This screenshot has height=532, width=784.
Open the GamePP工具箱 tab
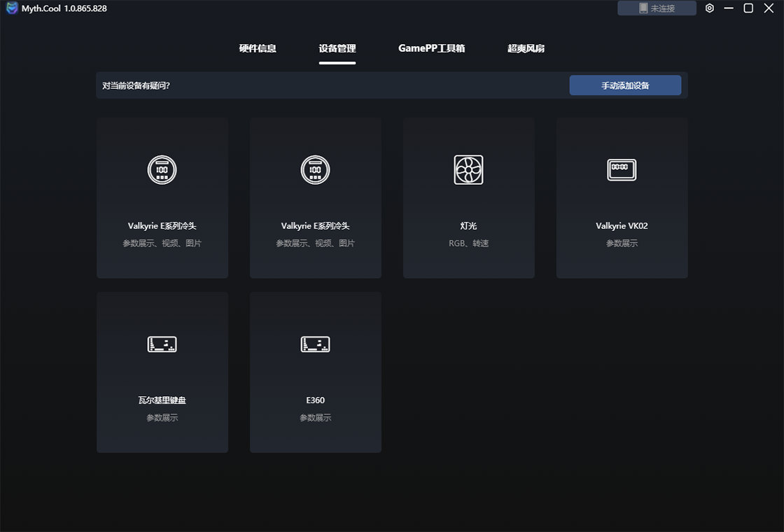click(431, 48)
